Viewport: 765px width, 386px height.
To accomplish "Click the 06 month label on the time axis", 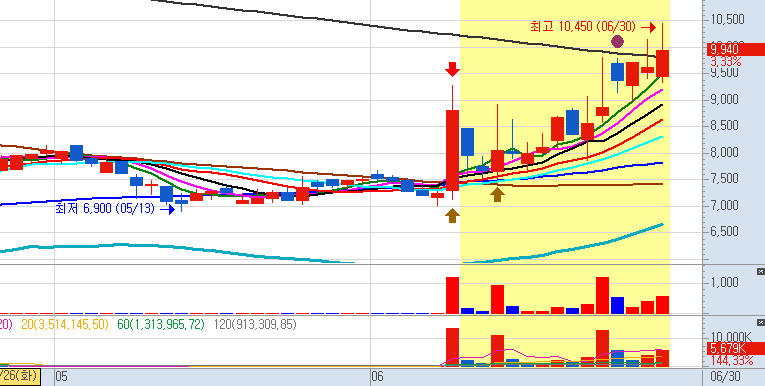I will 377,376.
